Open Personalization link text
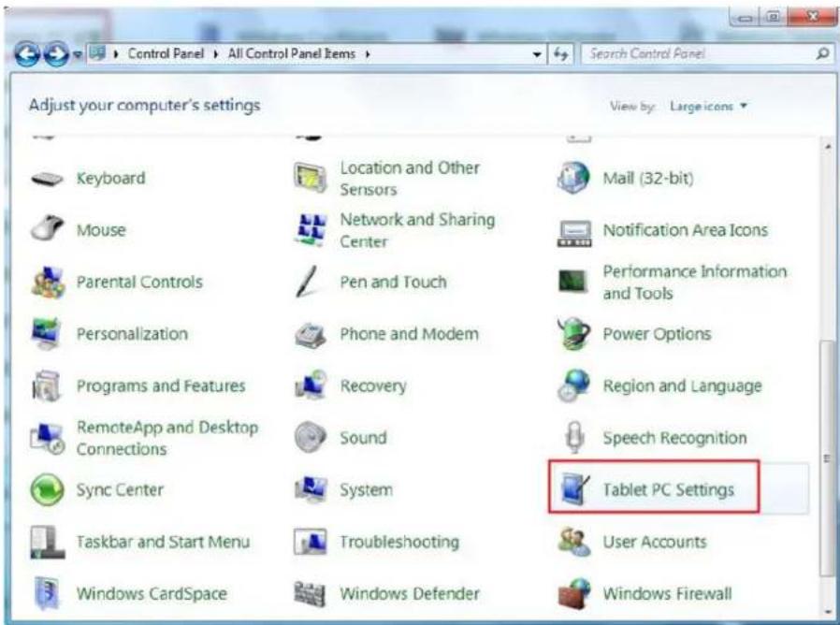This screenshot has width=840, height=625. click(132, 334)
